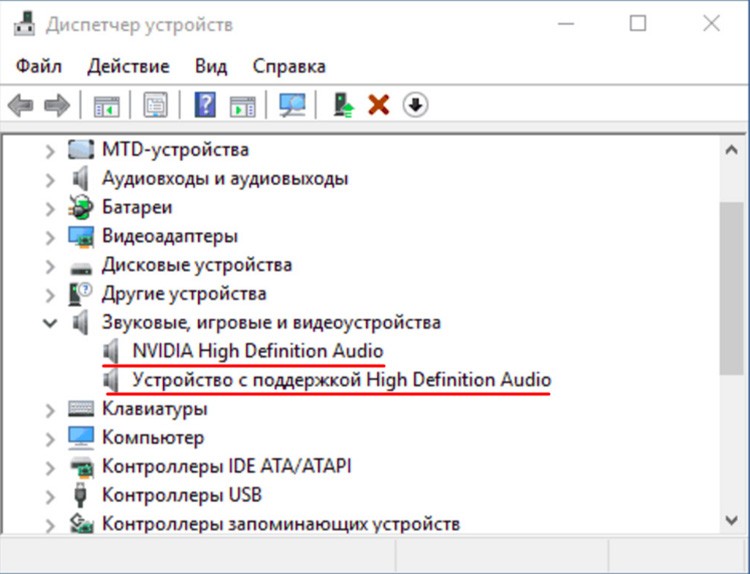Expand the Батареи node

[x=50, y=209]
